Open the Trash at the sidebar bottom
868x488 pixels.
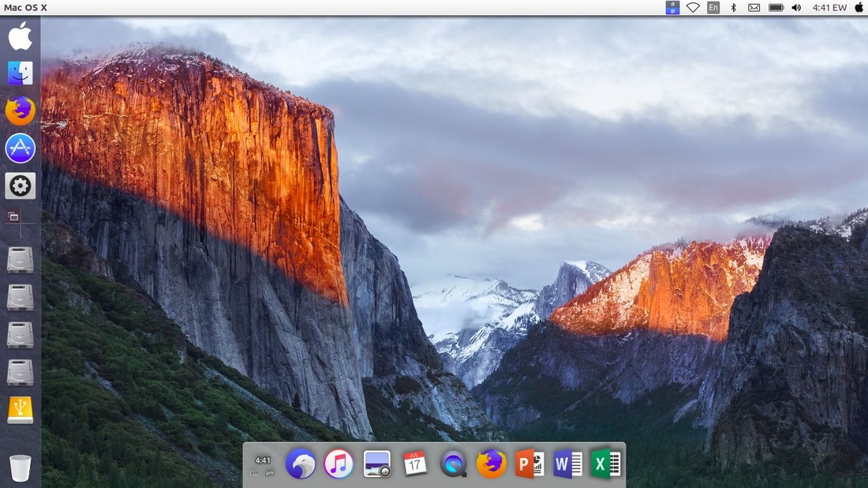pyautogui.click(x=20, y=468)
